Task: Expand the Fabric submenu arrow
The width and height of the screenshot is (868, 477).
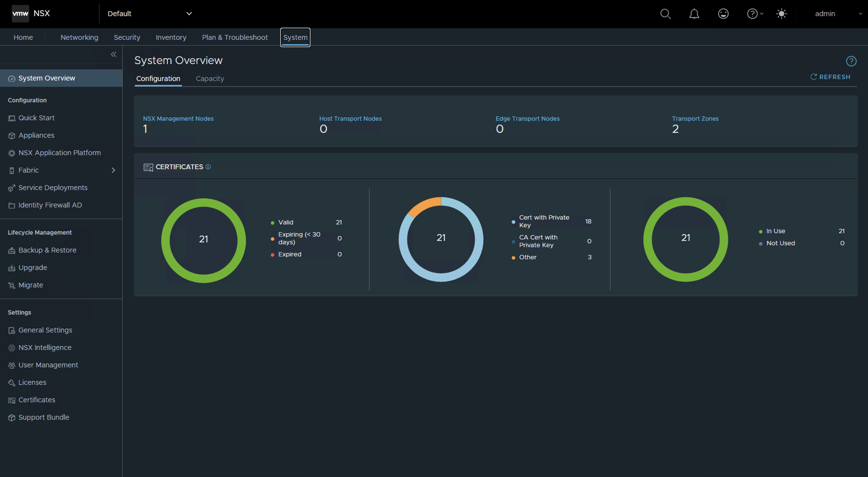Action: (x=113, y=170)
